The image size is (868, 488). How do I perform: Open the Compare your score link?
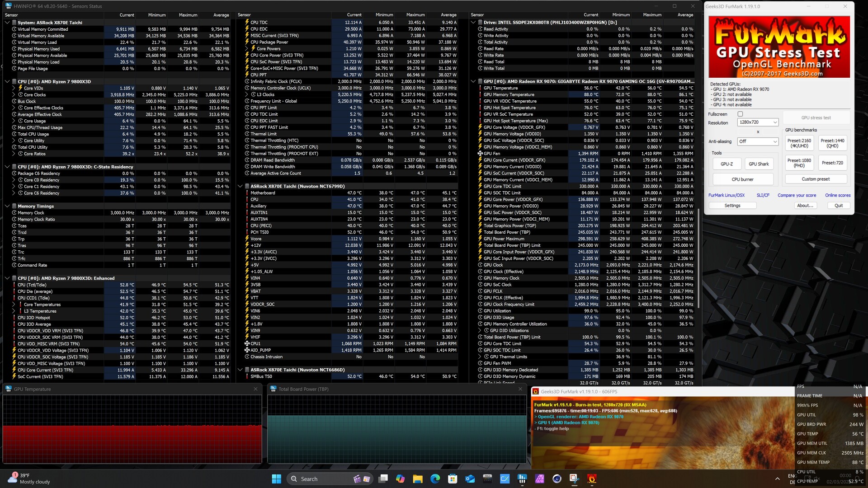(x=797, y=195)
